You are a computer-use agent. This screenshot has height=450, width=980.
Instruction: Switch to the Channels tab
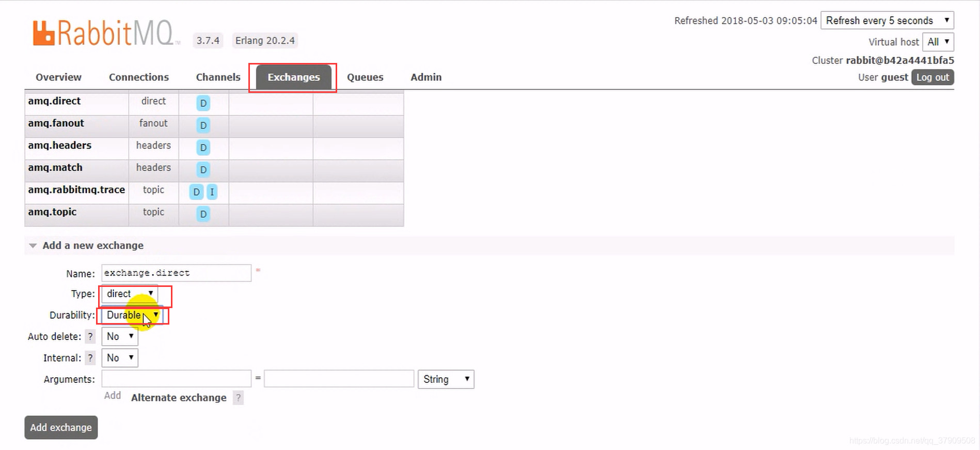(218, 77)
